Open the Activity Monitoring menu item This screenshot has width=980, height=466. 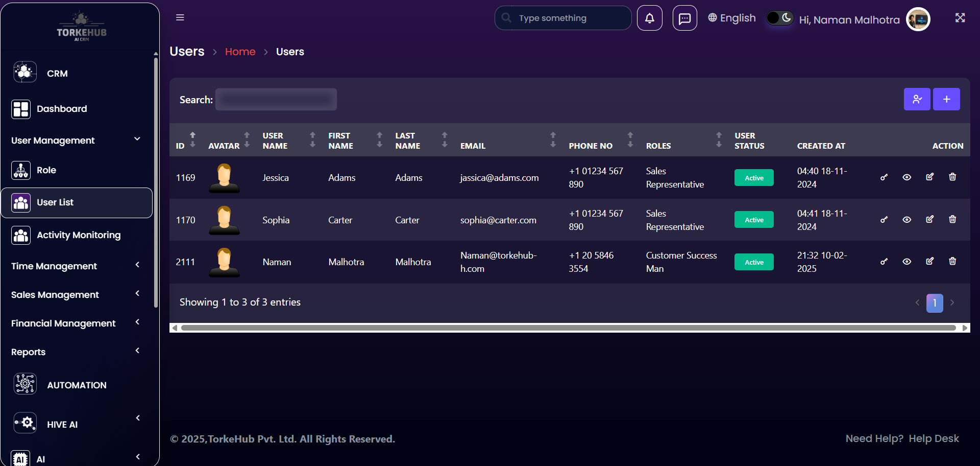[78, 235]
